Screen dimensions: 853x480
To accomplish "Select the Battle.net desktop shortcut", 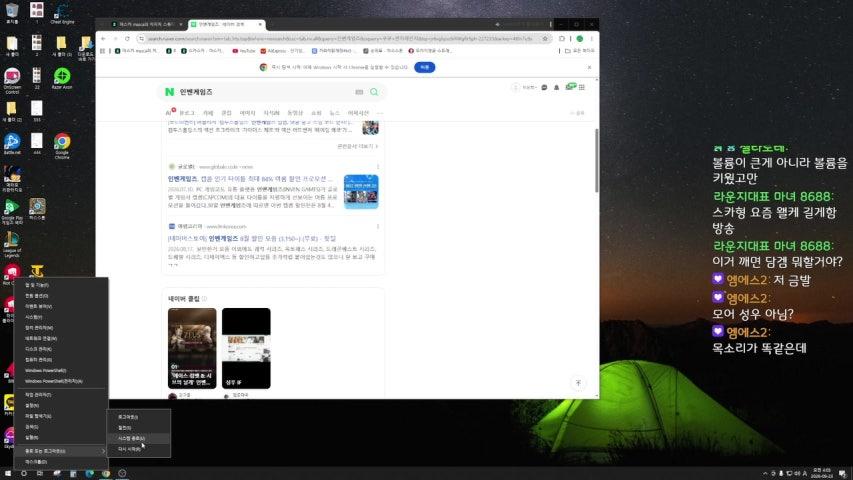I will 12,144.
